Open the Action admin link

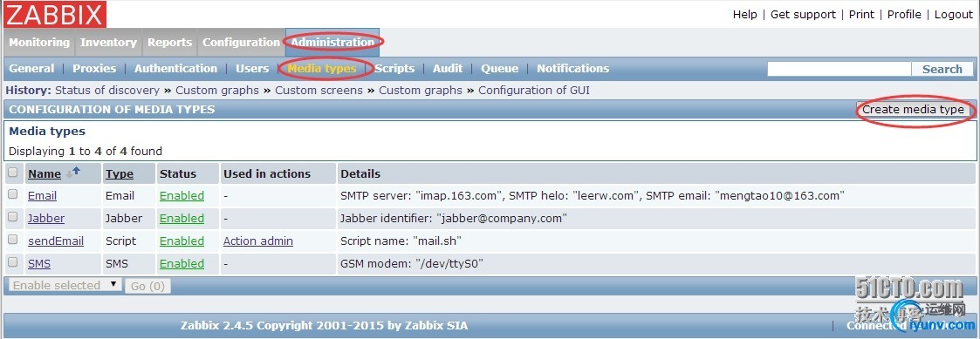(258, 241)
